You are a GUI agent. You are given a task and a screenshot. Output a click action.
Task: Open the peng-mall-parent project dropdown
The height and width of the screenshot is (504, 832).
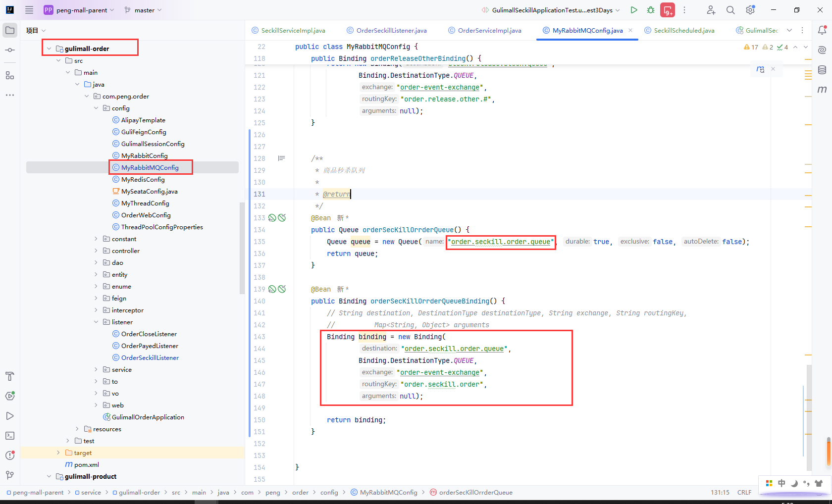click(79, 10)
